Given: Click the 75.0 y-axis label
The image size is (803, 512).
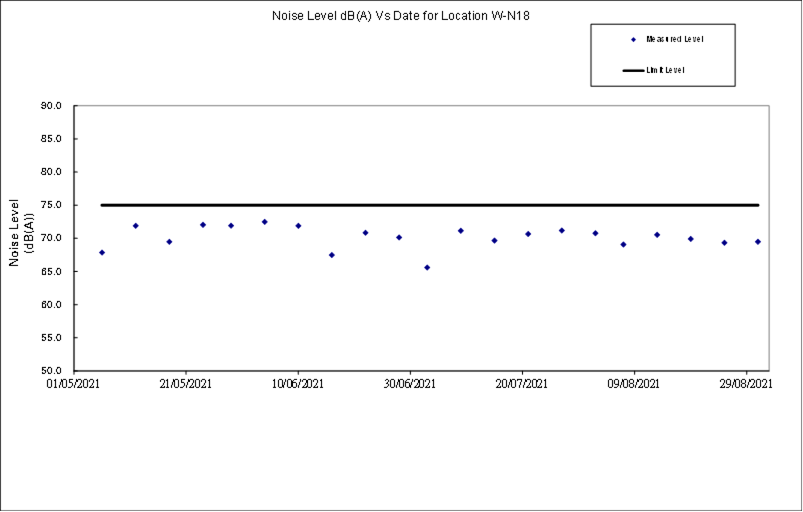Looking at the screenshot, I should pos(52,205).
